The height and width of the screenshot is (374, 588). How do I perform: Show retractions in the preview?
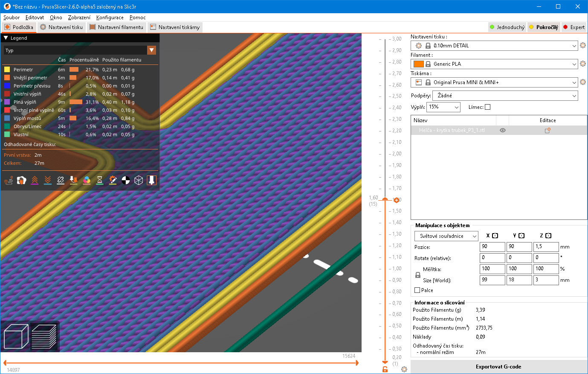[x=35, y=180]
